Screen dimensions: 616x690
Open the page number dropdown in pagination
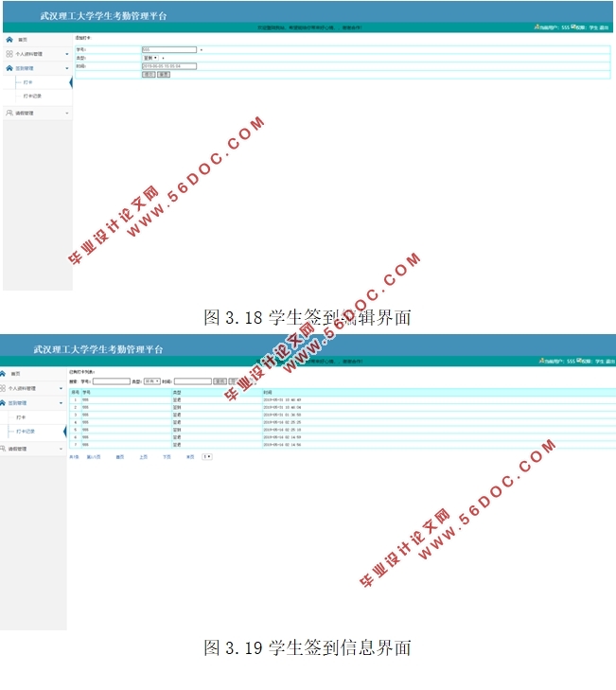207,456
